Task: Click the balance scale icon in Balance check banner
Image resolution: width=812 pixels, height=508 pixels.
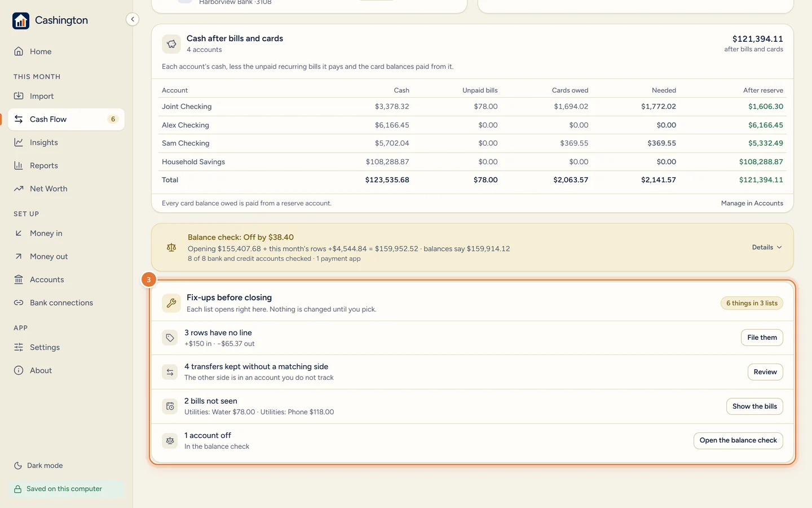Action: 171,247
